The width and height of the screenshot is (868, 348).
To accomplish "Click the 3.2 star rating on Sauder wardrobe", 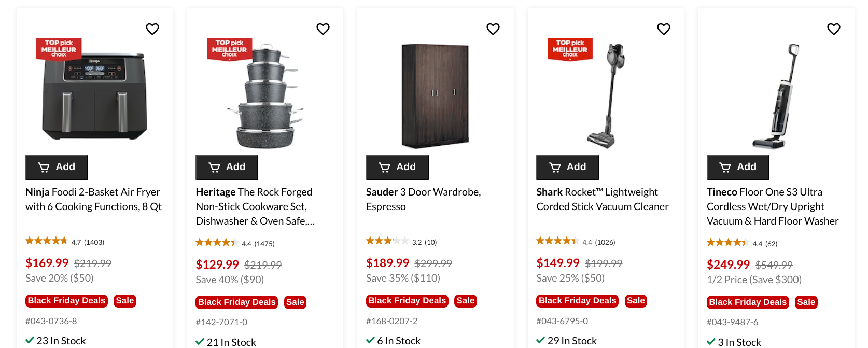I will tap(387, 241).
